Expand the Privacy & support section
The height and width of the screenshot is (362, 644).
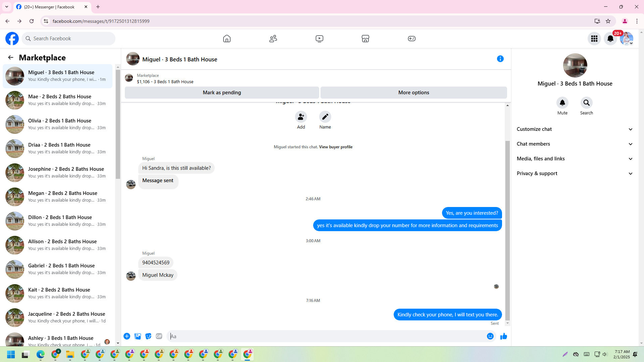click(x=575, y=173)
